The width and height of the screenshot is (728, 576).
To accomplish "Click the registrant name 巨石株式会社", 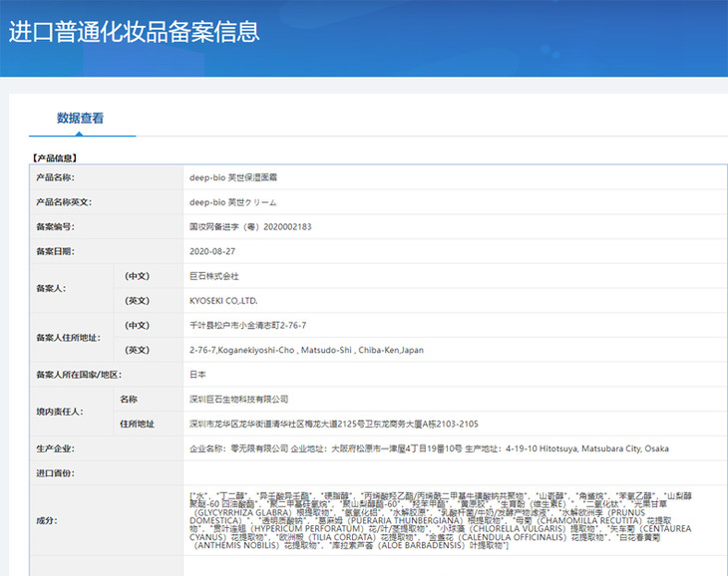I will point(214,276).
